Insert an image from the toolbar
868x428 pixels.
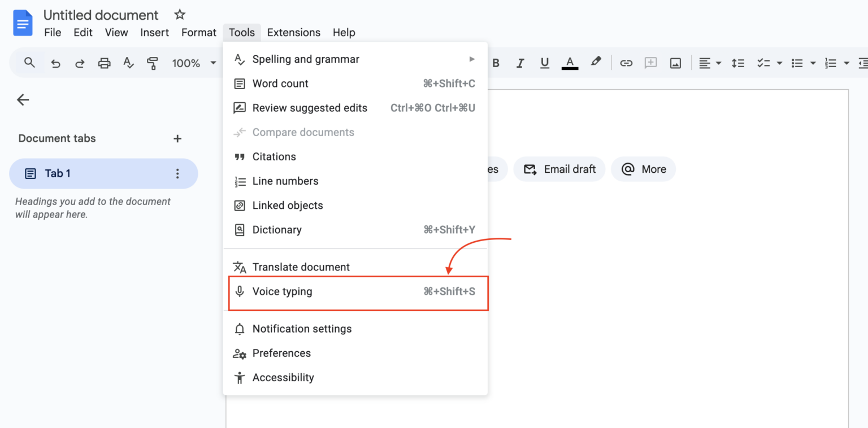pos(675,63)
